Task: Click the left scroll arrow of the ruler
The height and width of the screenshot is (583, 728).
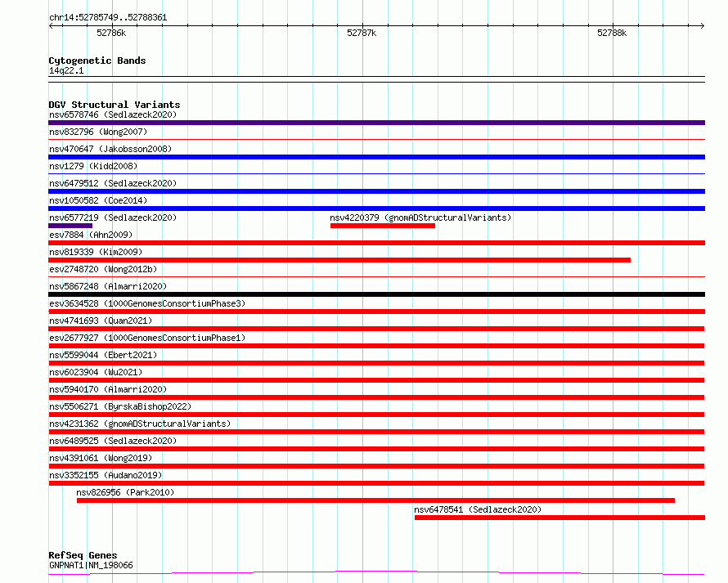Action: pos(51,26)
